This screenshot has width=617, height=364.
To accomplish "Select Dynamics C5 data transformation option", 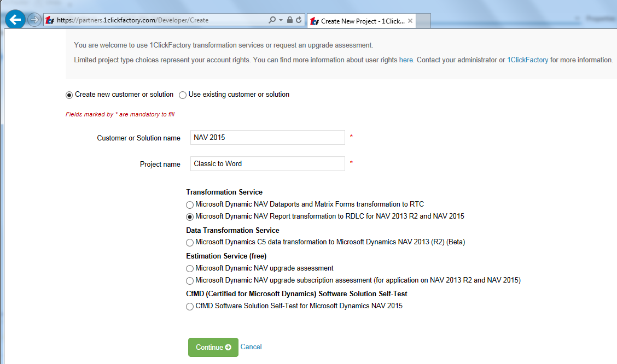I will [x=190, y=242].
